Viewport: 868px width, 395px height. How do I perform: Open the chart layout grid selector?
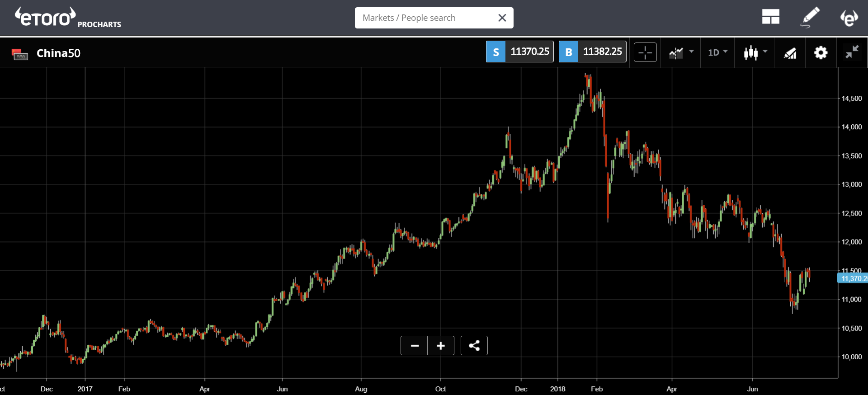tap(770, 17)
